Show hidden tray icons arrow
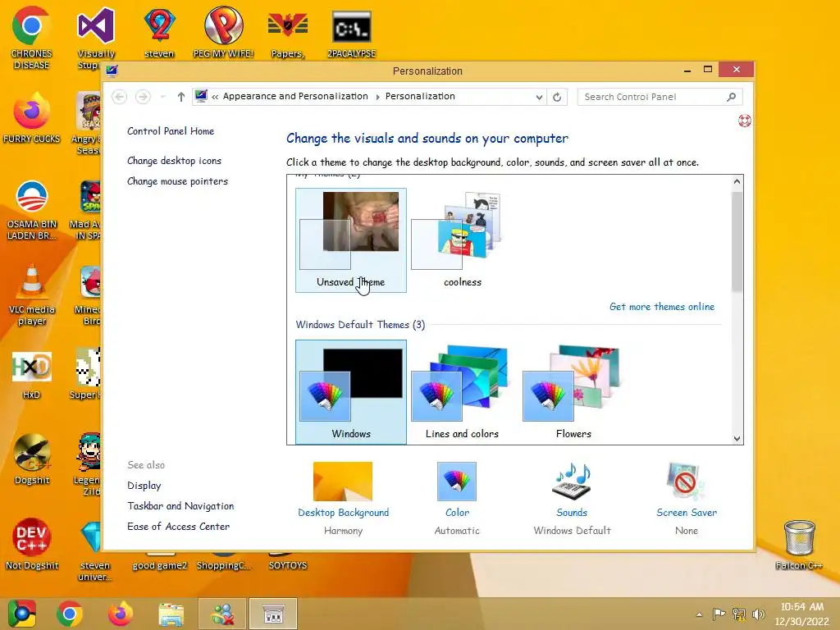840x630 pixels. (699, 614)
